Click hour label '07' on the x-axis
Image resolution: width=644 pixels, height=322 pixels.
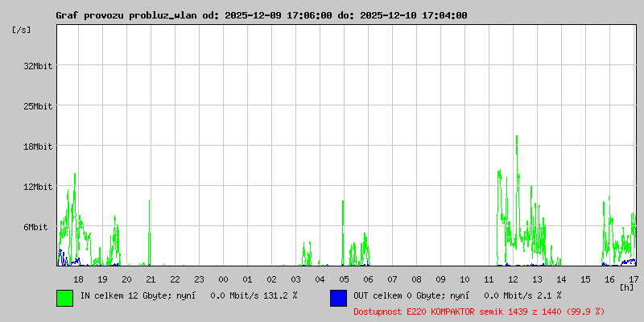(x=392, y=279)
